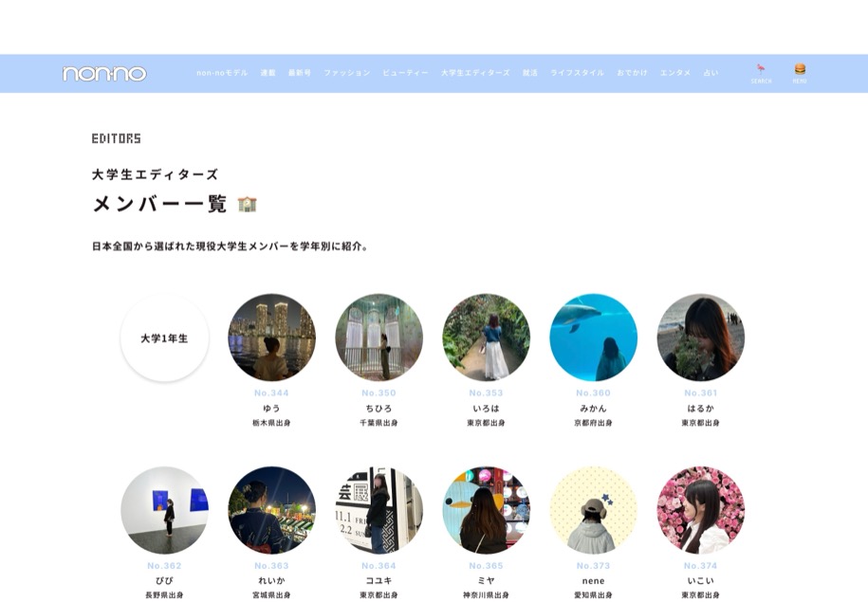
Task: Click the name ゆう
Action: [271, 409]
